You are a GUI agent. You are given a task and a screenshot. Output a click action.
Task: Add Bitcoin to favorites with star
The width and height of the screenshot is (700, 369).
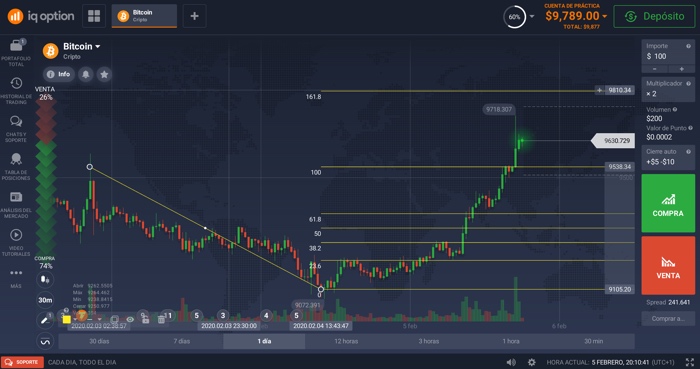click(x=104, y=74)
